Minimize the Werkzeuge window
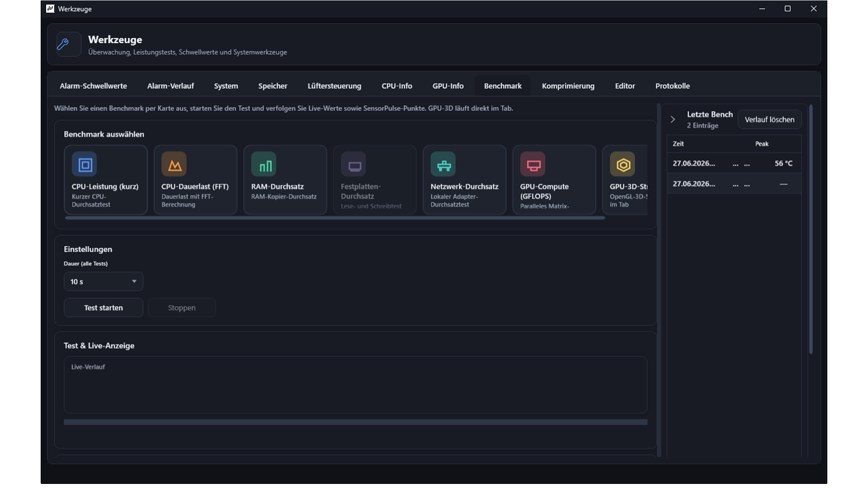868x488 pixels. [x=762, y=9]
